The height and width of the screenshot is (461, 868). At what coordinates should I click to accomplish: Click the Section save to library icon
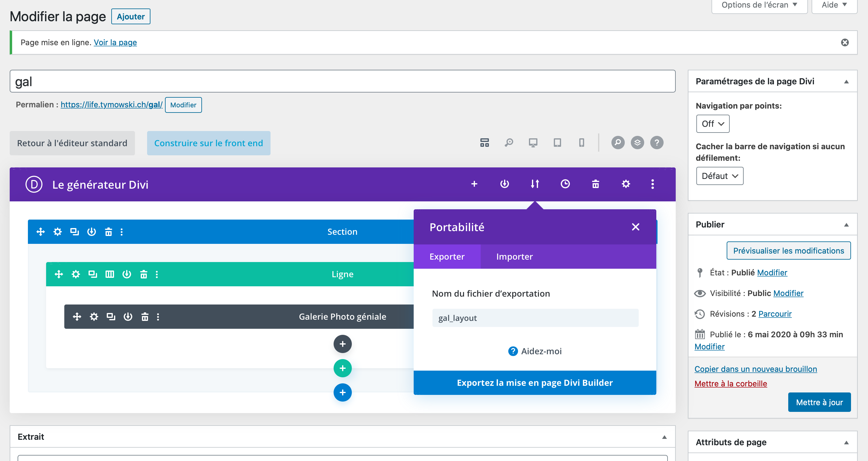91,231
